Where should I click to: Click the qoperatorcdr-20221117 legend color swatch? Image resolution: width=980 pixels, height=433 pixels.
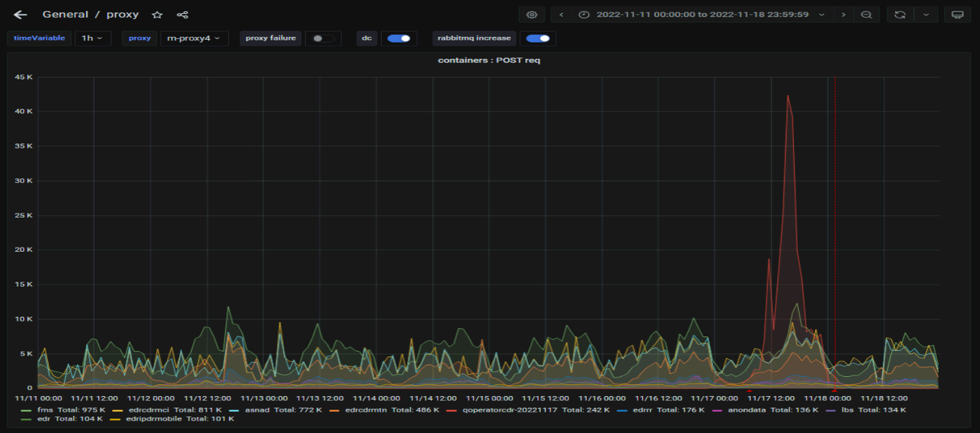[x=451, y=410]
